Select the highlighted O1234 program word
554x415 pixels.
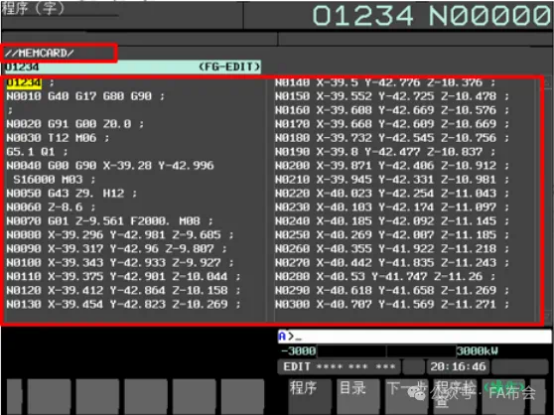(24, 83)
